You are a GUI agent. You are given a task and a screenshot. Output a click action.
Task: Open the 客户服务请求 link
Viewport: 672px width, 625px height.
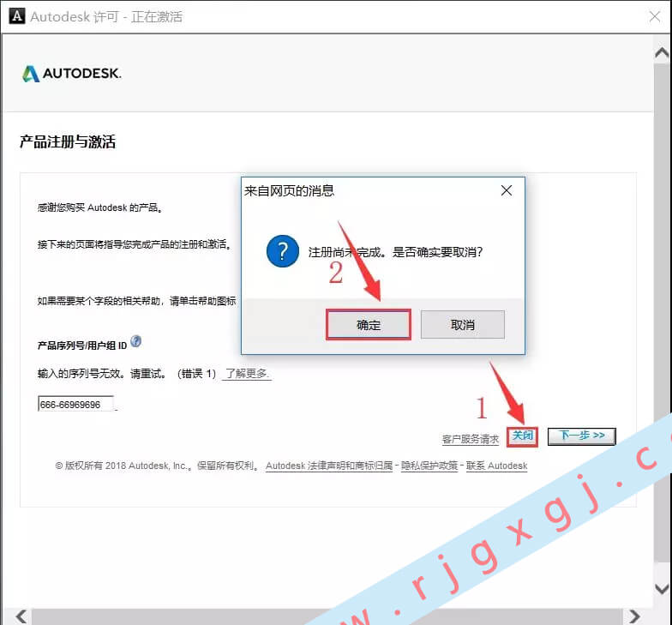tap(470, 439)
